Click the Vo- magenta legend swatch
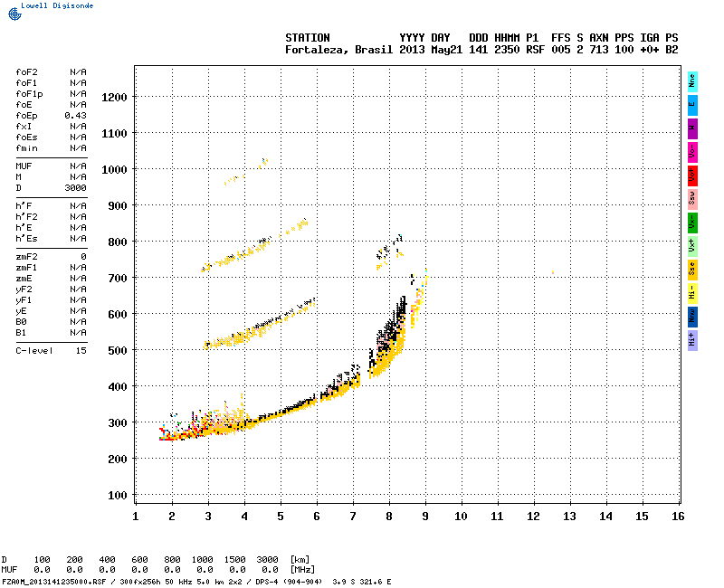Screen dimensions: 724x588 pos(692,152)
